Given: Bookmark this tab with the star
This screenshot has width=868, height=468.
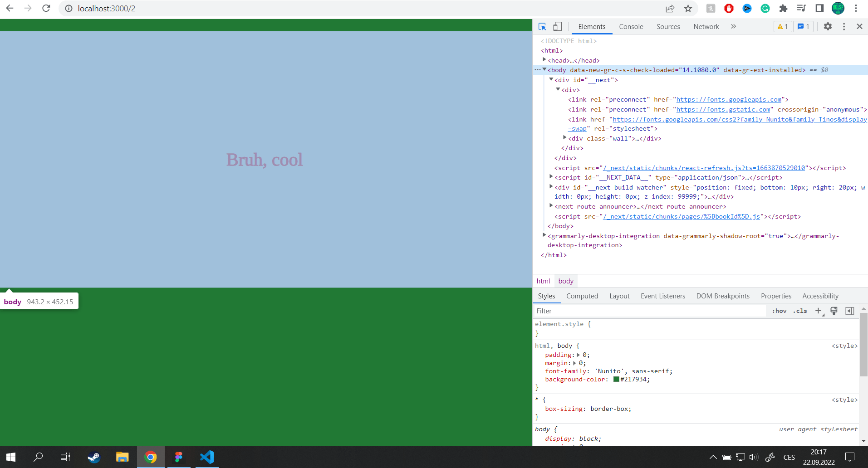Looking at the screenshot, I should pos(688,9).
